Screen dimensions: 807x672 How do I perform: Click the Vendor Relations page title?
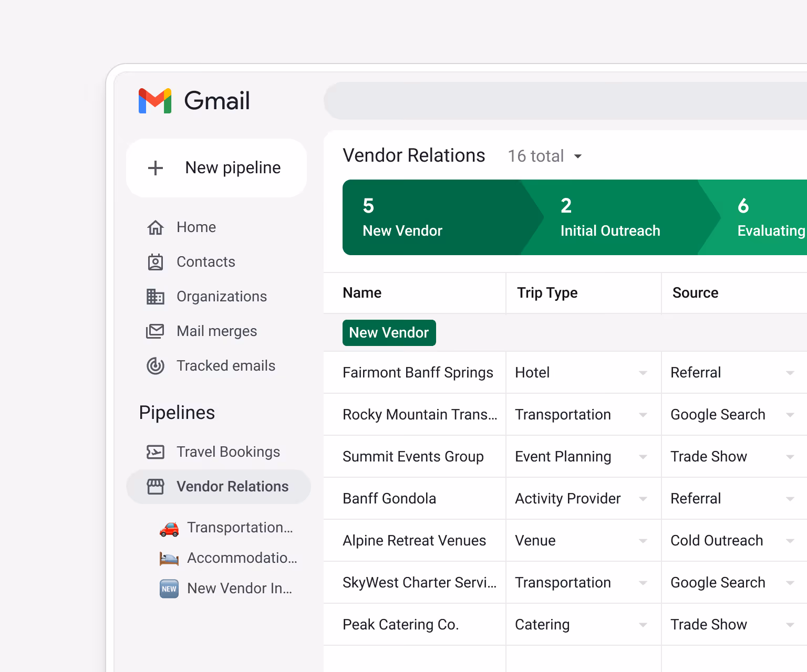pos(414,156)
